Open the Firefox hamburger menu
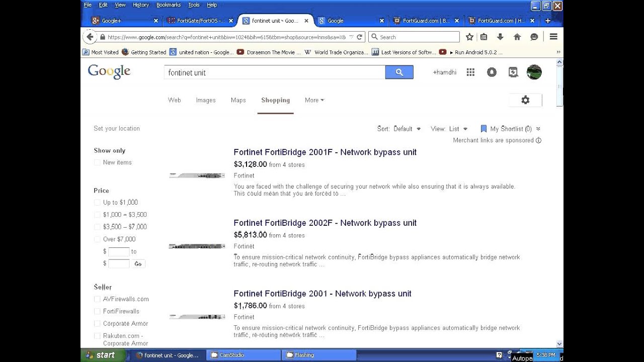This screenshot has height=362, width=644. 553,37
